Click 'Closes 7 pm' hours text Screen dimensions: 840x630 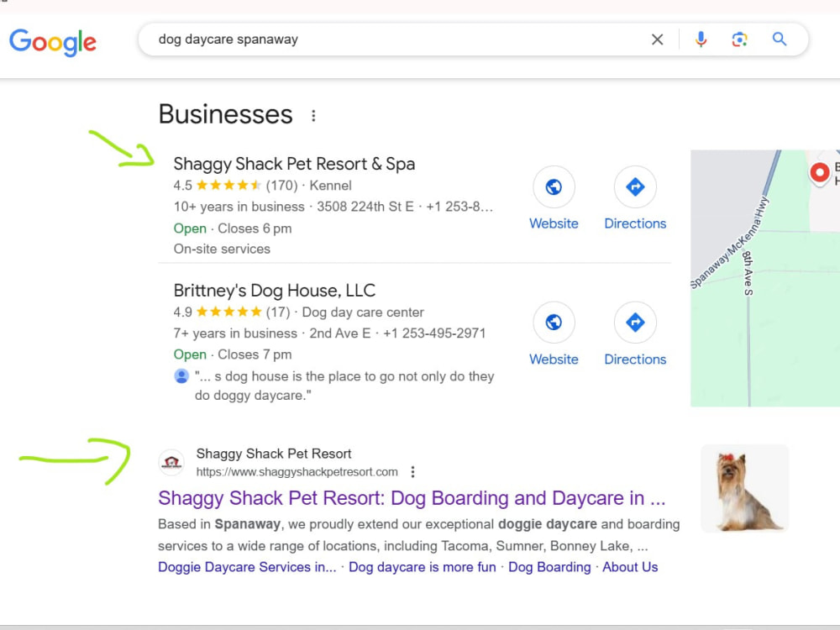pos(255,354)
